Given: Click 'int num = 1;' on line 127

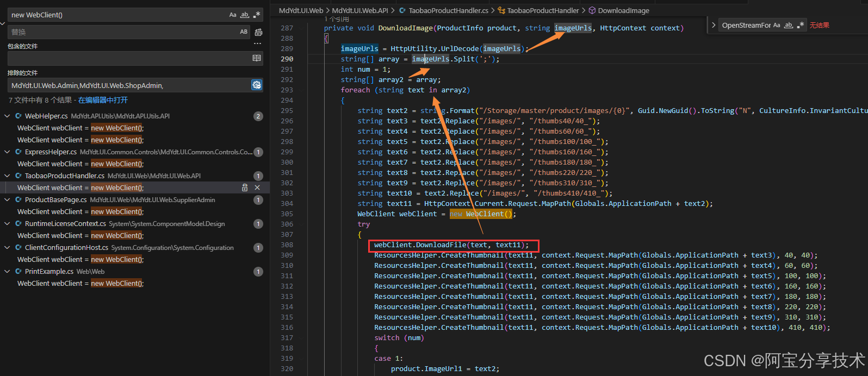Looking at the screenshot, I should click(x=365, y=69).
